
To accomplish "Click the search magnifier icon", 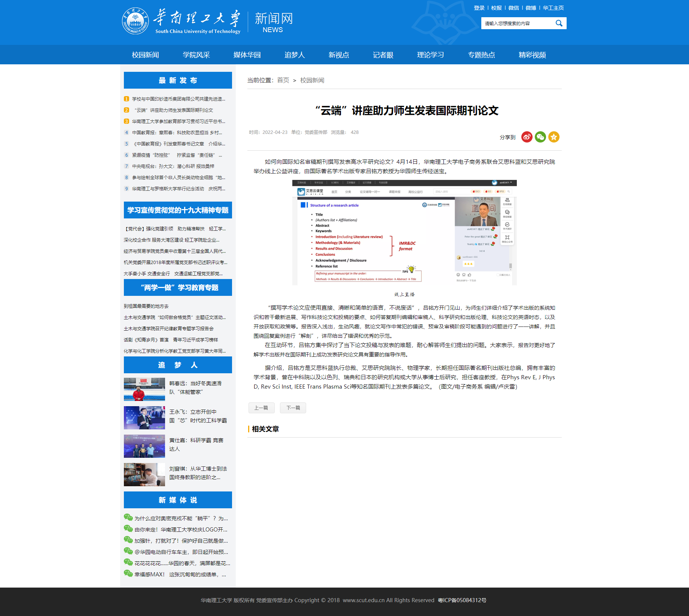I will click(559, 23).
